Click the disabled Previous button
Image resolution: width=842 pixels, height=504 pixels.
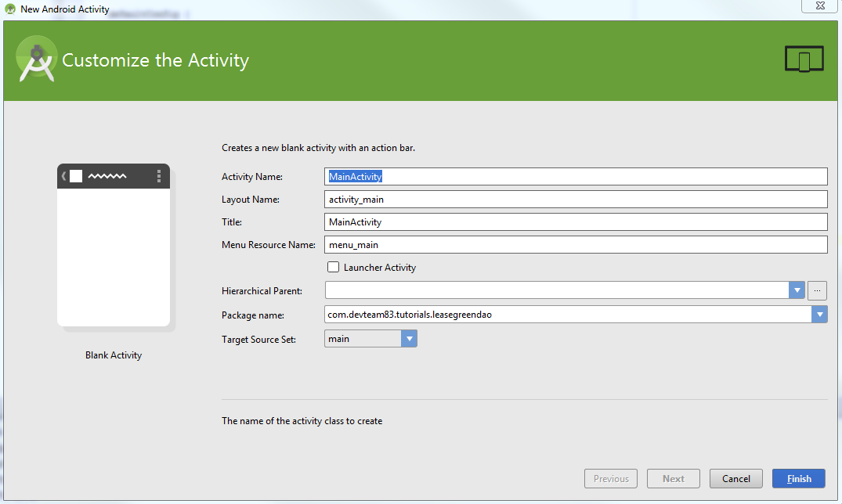click(x=611, y=479)
